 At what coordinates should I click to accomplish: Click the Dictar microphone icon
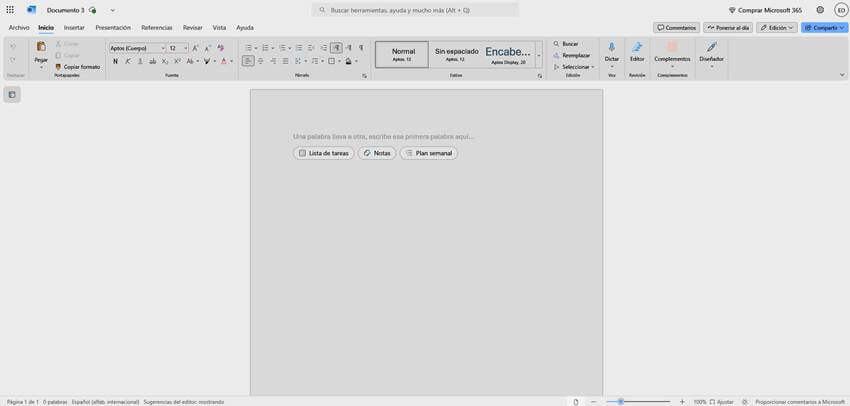611,47
